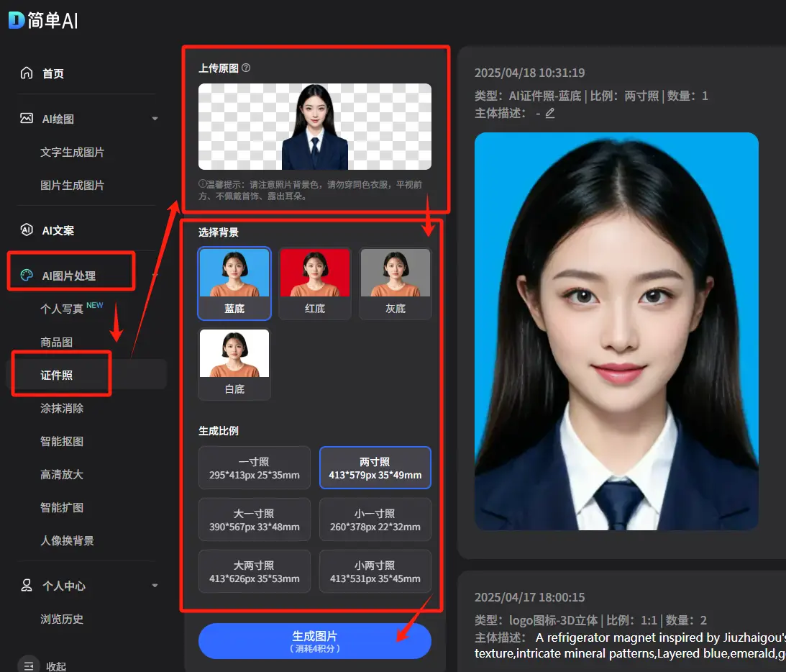The image size is (786, 672).
Task: Click the 首页 home icon
Action: coord(27,73)
